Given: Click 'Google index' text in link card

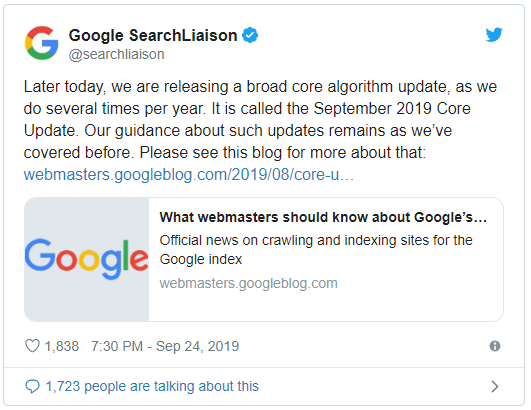Looking at the screenshot, I should (201, 260).
